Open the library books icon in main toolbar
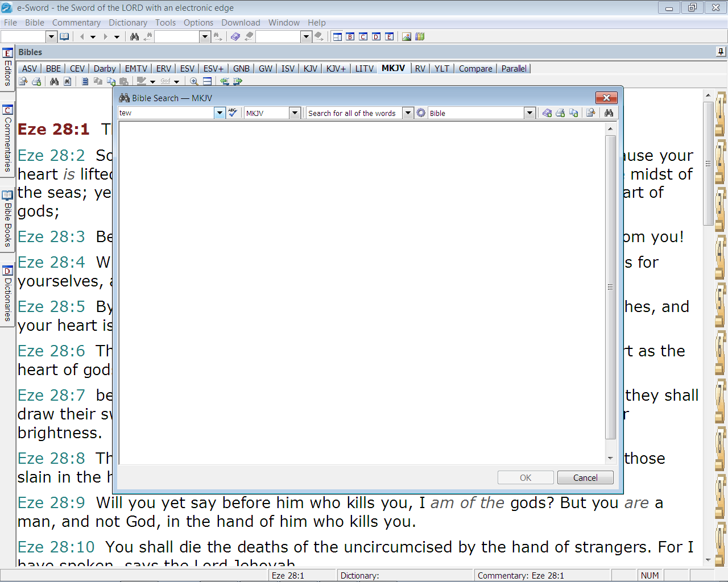The width and height of the screenshot is (728, 582). pos(420,36)
